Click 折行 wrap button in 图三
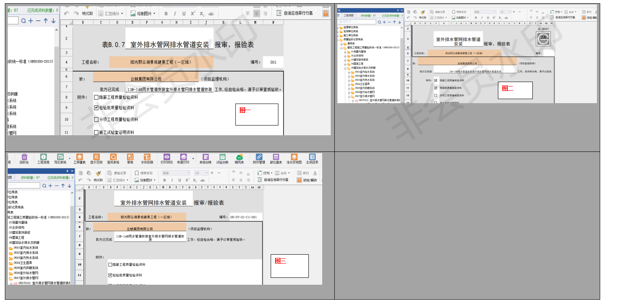 click(x=303, y=173)
